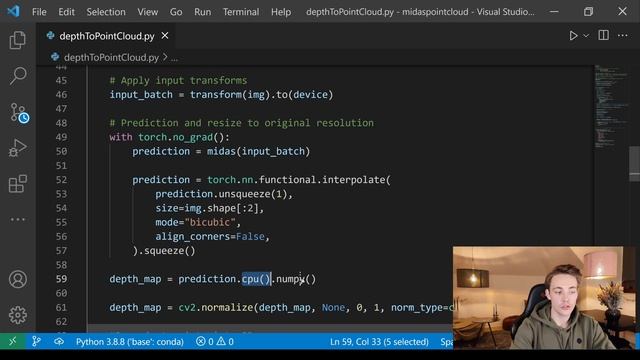This screenshot has width=640, height=360.
Task: Run the Python file with play button
Action: click(x=573, y=36)
